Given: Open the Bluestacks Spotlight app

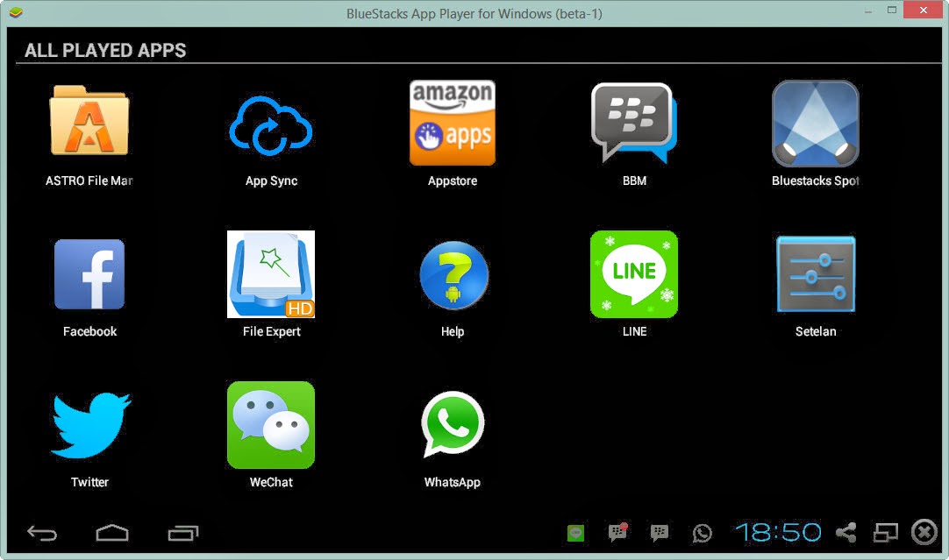Looking at the screenshot, I should click(x=815, y=124).
